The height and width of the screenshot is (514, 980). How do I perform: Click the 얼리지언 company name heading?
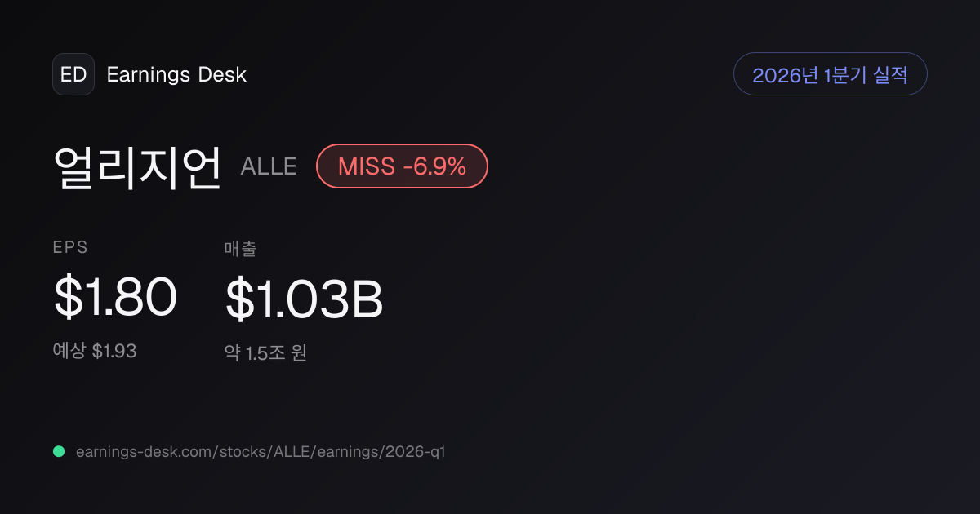[137, 167]
